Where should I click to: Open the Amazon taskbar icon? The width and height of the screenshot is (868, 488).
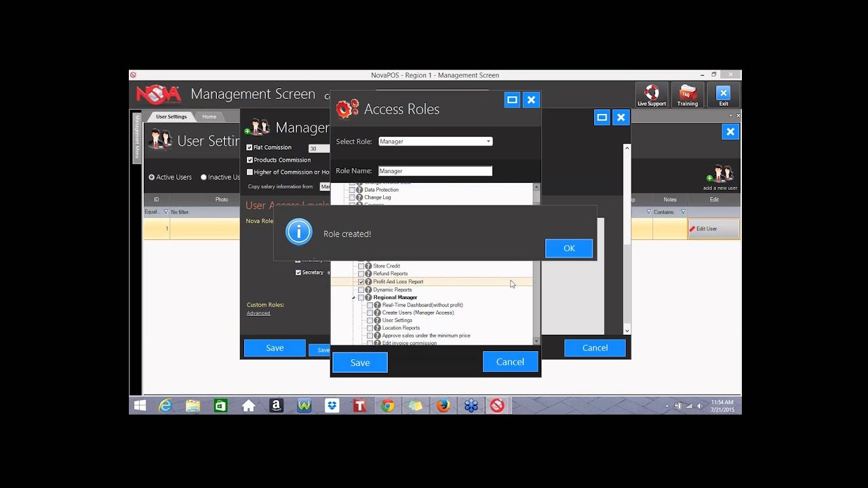276,405
